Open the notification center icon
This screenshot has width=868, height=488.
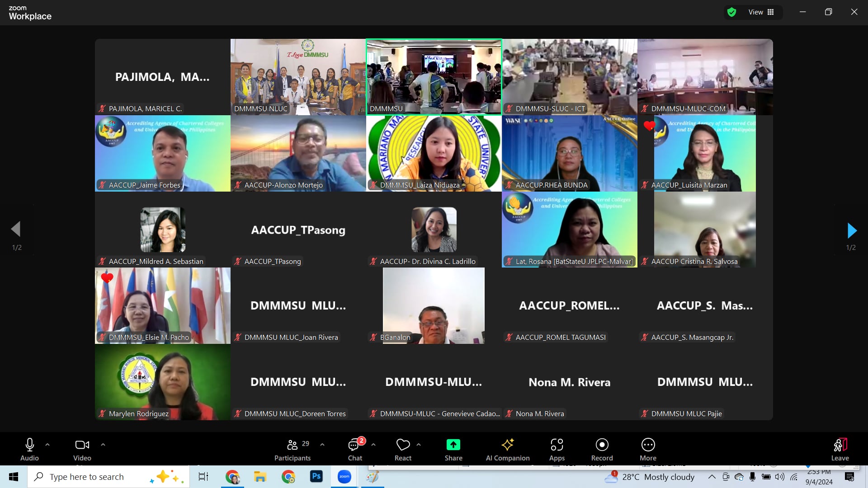(849, 477)
